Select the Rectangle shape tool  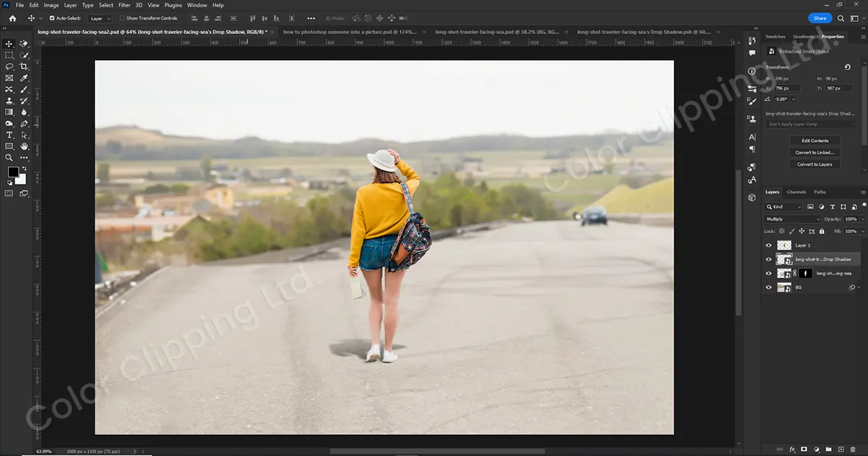9,146
